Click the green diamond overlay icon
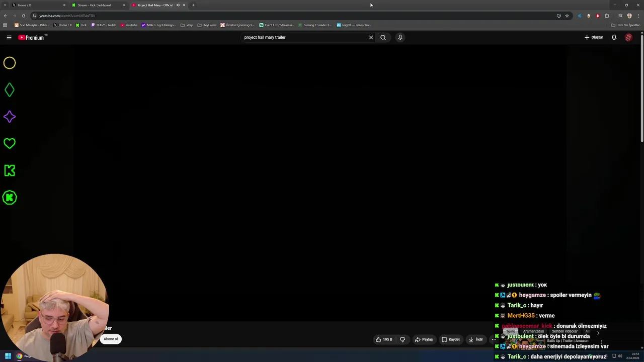The width and height of the screenshot is (644, 362). click(10, 90)
